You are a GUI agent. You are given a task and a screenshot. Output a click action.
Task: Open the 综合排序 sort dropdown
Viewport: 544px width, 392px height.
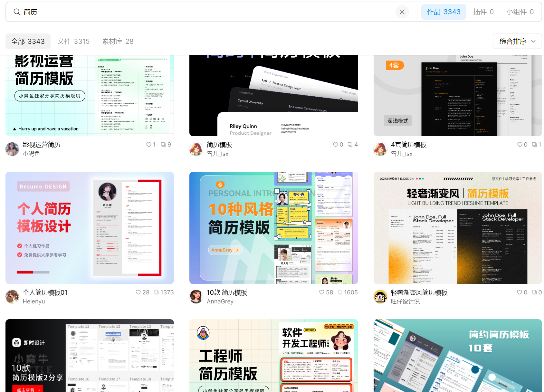click(517, 41)
